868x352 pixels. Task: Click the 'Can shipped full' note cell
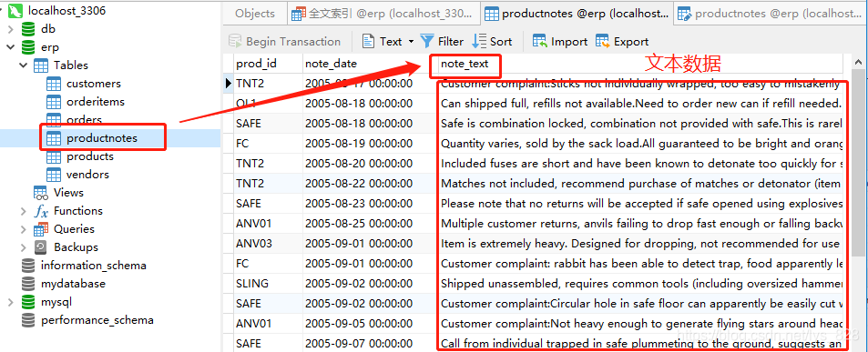click(641, 104)
